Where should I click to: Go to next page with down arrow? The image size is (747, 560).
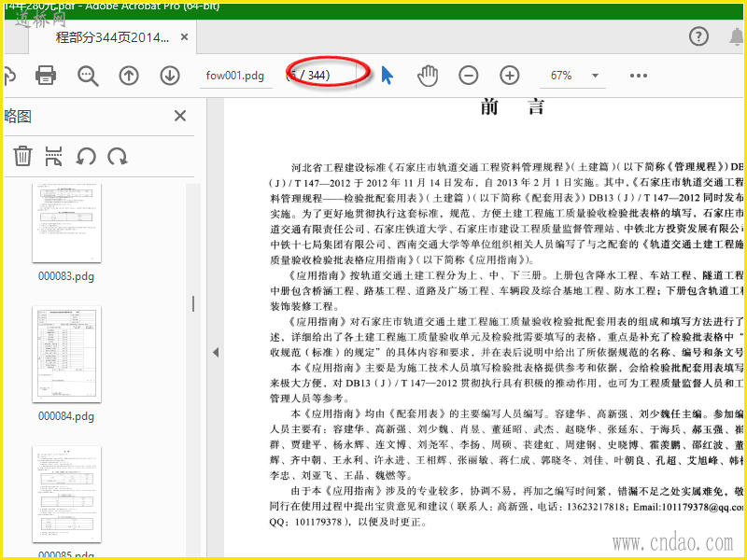pyautogui.click(x=170, y=76)
